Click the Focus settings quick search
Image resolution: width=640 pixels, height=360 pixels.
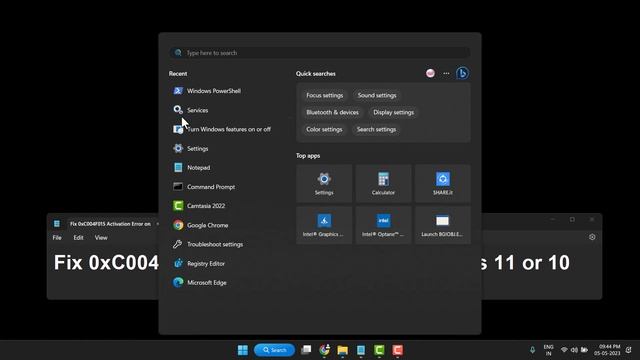point(324,96)
